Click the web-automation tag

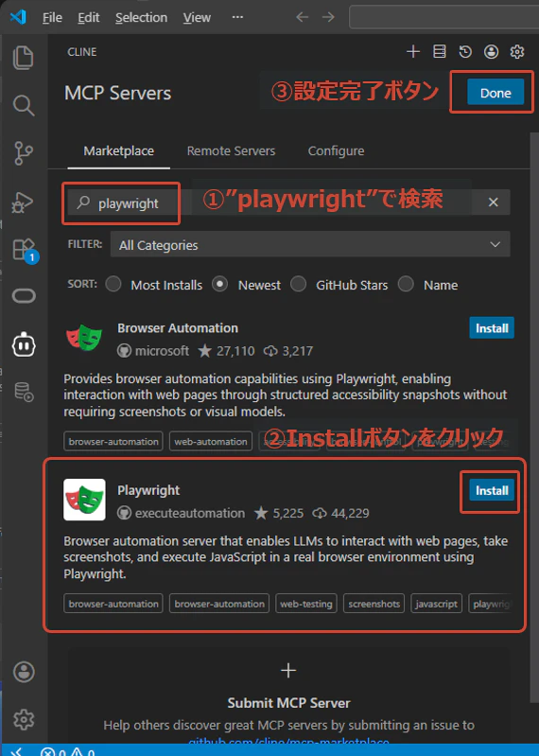coord(211,441)
